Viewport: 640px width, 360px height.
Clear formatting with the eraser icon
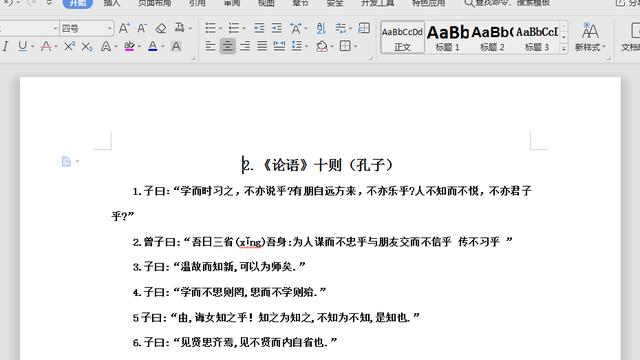coord(161,28)
